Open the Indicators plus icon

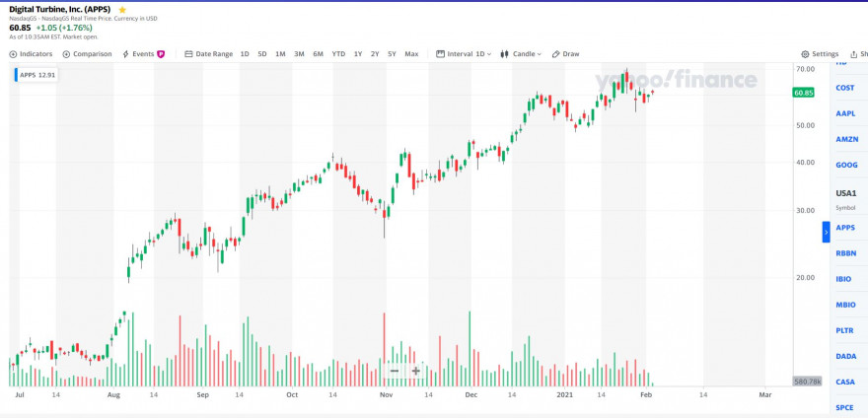pos(13,53)
